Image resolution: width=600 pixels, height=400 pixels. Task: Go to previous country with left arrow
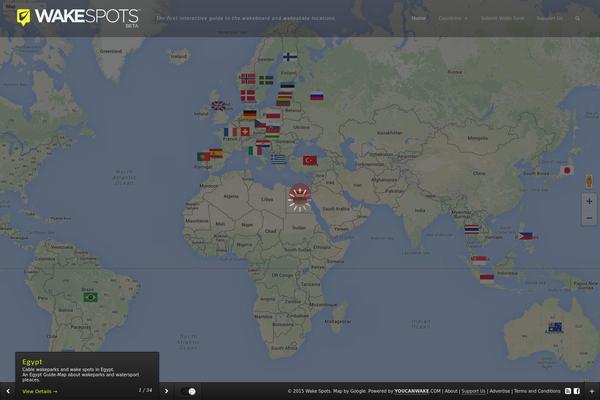point(8,391)
